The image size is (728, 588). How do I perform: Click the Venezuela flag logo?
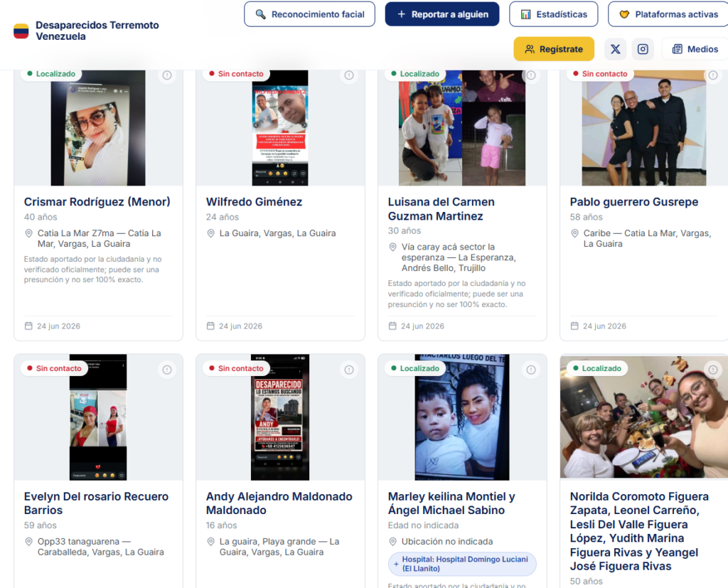click(21, 31)
